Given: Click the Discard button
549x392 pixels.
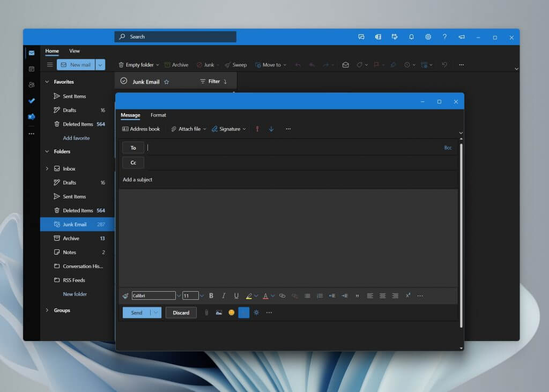Looking at the screenshot, I should [181, 313].
